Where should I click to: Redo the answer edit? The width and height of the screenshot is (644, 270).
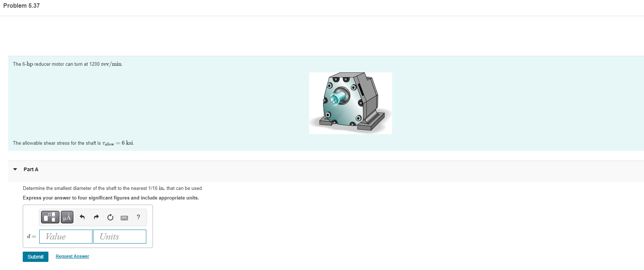click(96, 217)
